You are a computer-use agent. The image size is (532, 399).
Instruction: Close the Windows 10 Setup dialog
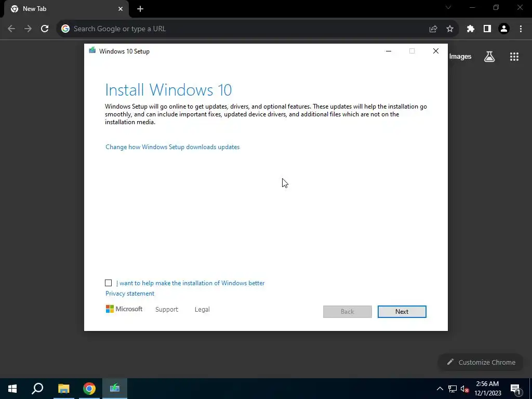tap(436, 51)
